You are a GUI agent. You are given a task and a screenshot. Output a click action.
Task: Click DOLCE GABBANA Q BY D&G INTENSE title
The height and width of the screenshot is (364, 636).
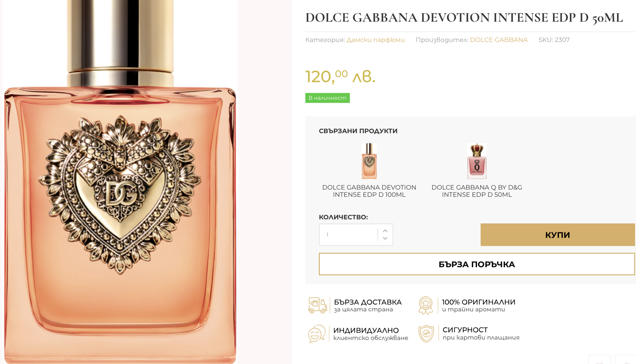pyautogui.click(x=477, y=191)
